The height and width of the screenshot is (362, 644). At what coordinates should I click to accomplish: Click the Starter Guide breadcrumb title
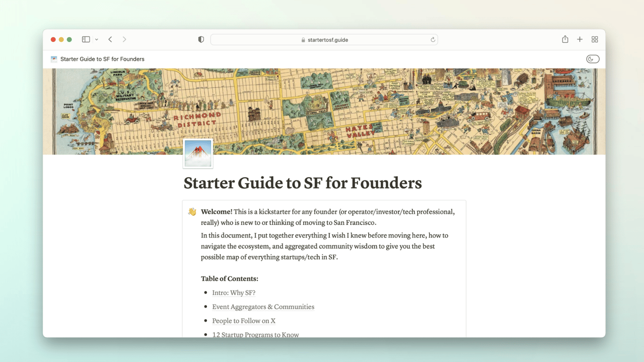pos(102,59)
